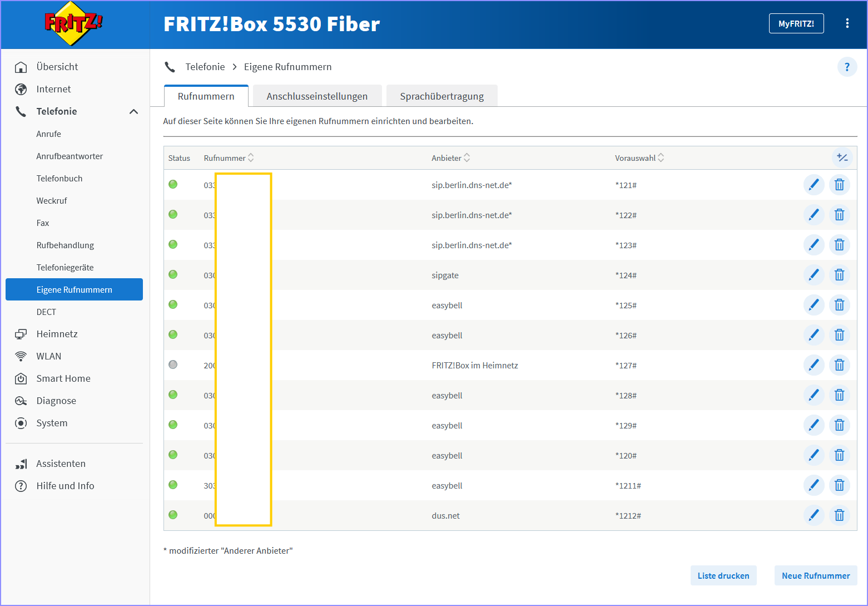Delete the FRITZ!Box im Heimnetz entry
Screen dimensions: 868x606
click(x=839, y=365)
